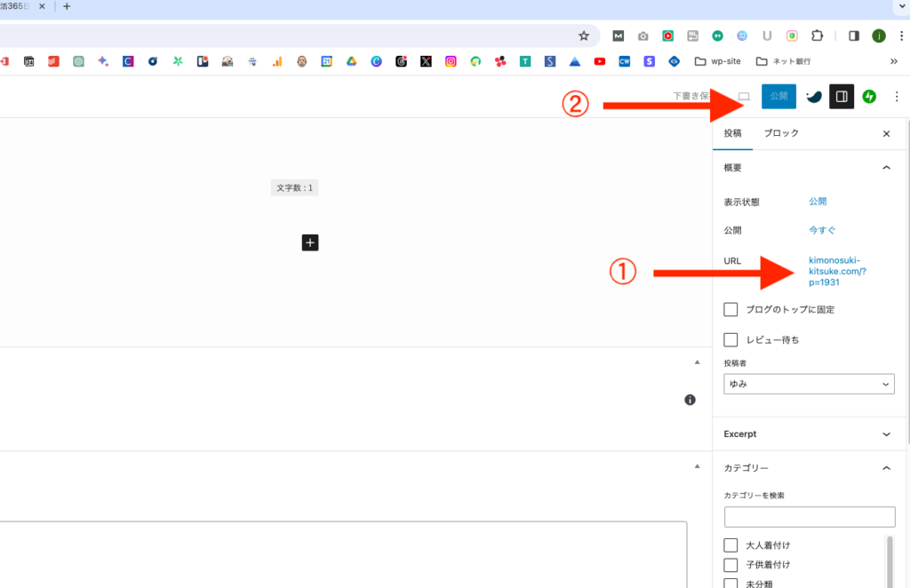Screen dimensions: 910x588
Task: Select the 投稿 tab
Action: coord(732,133)
